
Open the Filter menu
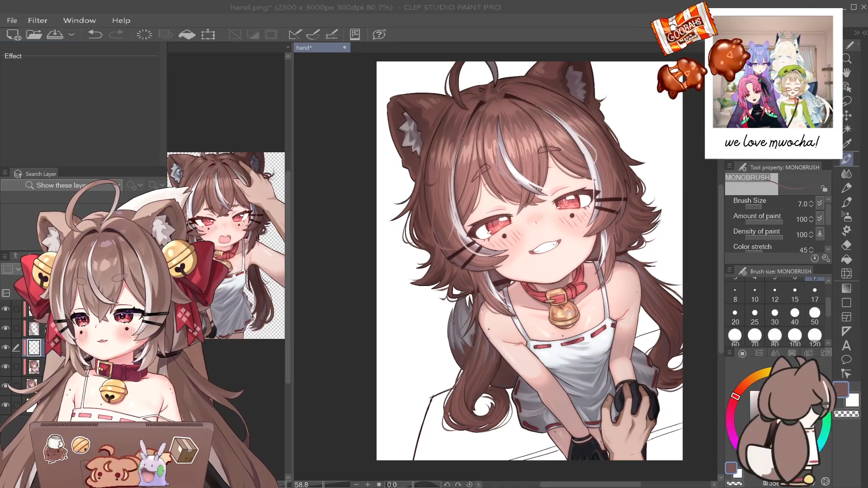point(38,20)
